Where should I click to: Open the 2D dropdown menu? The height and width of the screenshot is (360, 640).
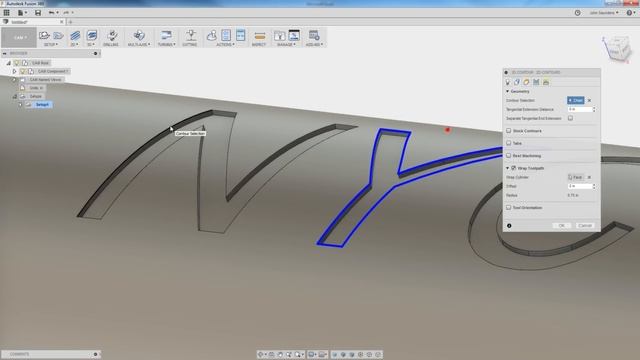pyautogui.click(x=74, y=44)
